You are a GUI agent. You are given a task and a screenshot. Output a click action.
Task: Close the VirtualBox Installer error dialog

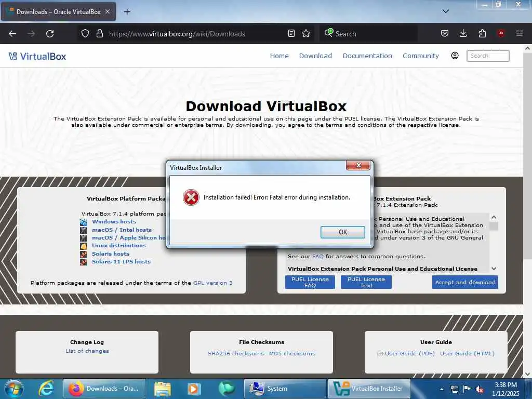358,165
